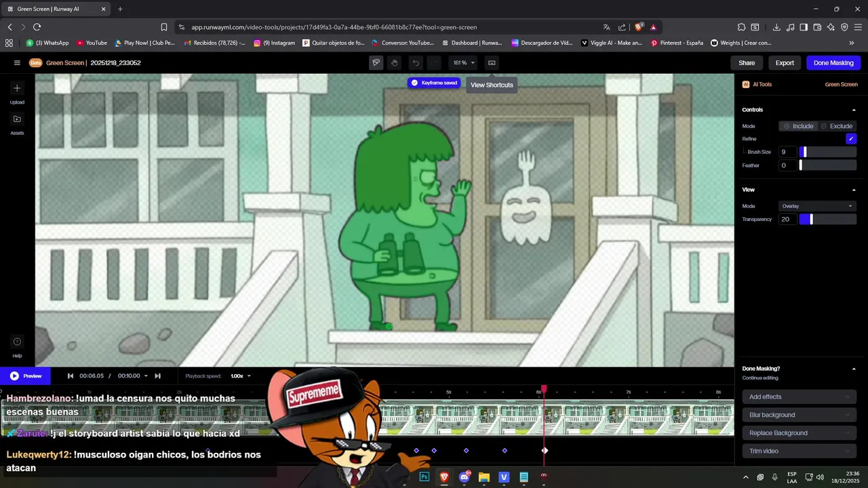Undo the last masking action
The width and height of the screenshot is (868, 488).
[416, 62]
